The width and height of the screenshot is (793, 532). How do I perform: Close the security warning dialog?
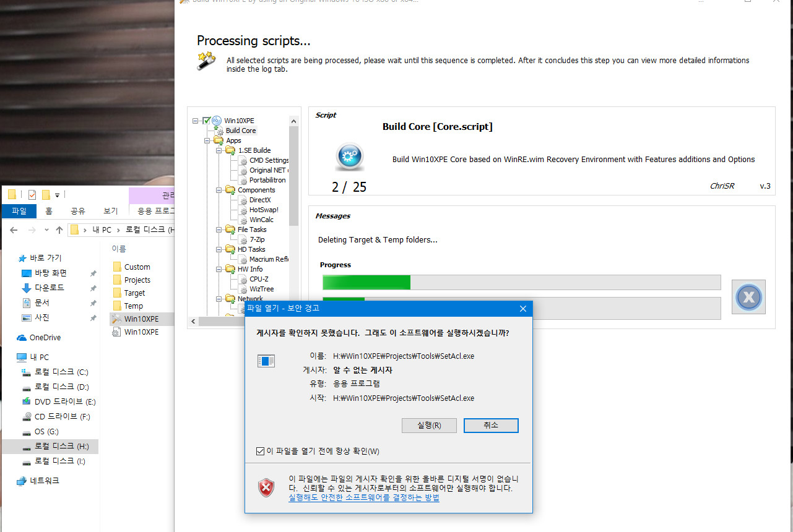pos(522,308)
